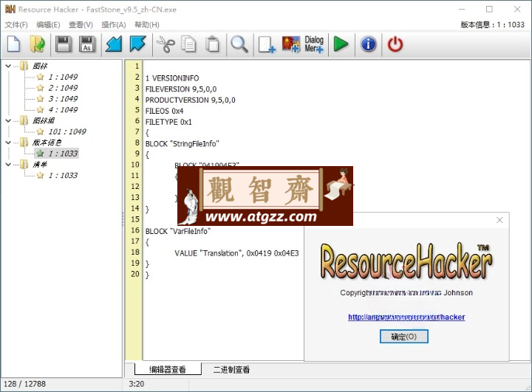This screenshot has height=392, width=532.
Task: Collapse the 图标组 tree folder
Action: 8,120
